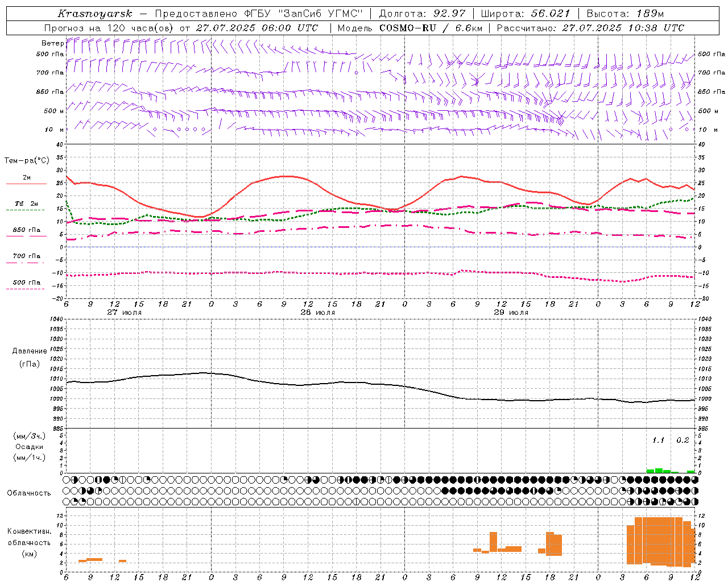Click the (мм/3ч.) precipitation unit label
This screenshot has width=728, height=582.
tap(30, 436)
